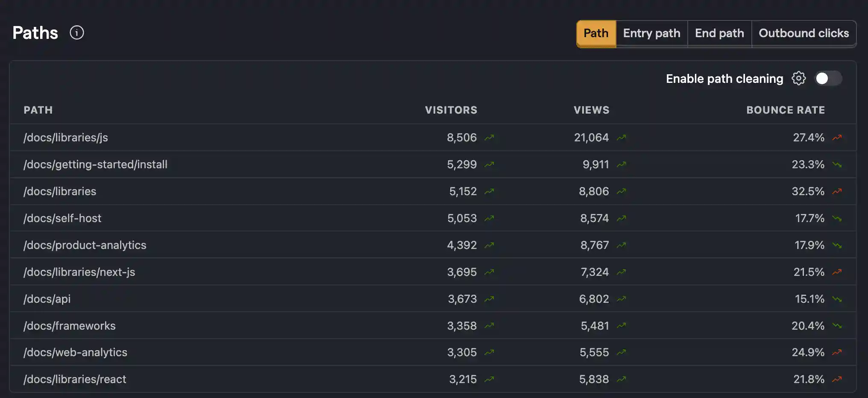Open the /docs/libraries/js path entry

pyautogui.click(x=66, y=137)
